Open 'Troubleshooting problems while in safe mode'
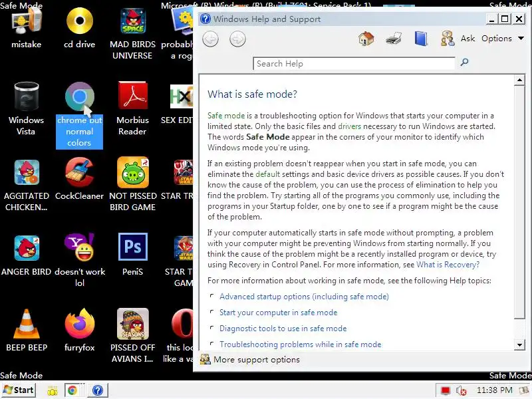 click(301, 344)
